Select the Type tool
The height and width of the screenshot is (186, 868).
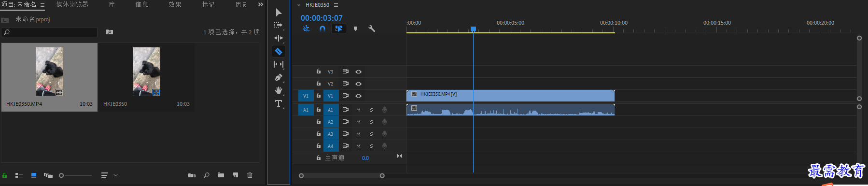[279, 103]
